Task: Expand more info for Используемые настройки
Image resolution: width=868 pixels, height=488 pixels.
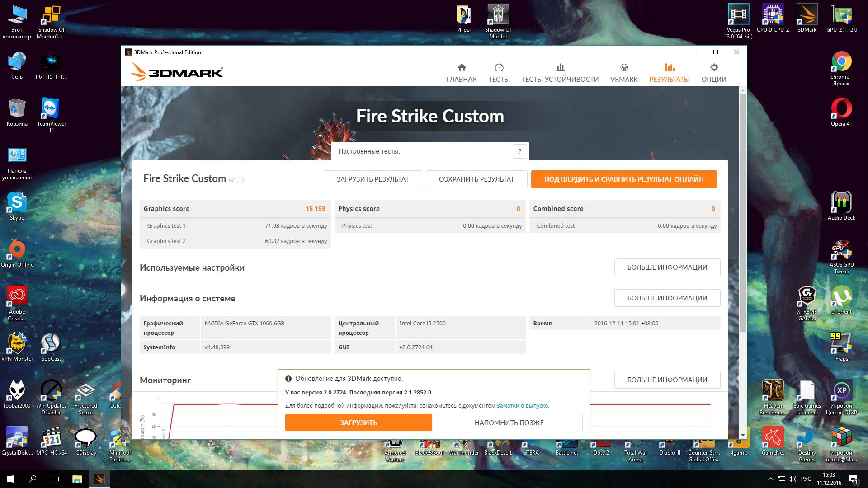Action: click(667, 267)
